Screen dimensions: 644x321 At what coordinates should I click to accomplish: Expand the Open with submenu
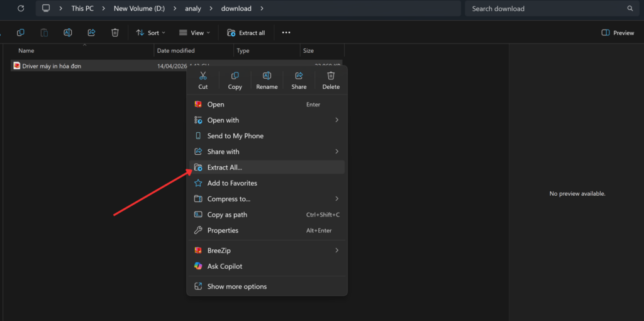pyautogui.click(x=267, y=120)
